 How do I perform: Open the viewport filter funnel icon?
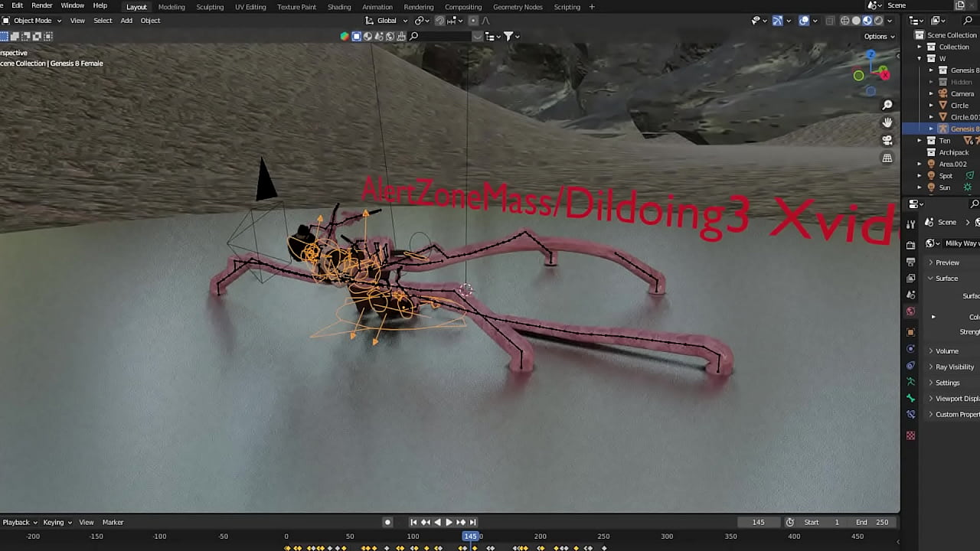click(508, 36)
